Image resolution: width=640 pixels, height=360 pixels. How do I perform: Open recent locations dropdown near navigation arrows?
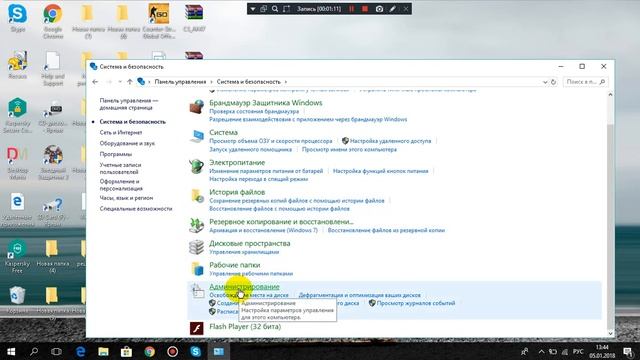(120, 82)
